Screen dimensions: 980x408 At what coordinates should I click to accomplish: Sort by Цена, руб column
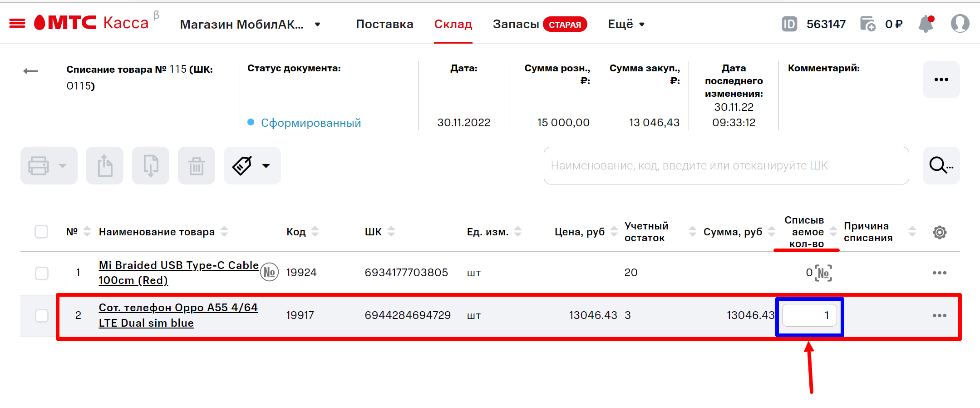point(614,232)
